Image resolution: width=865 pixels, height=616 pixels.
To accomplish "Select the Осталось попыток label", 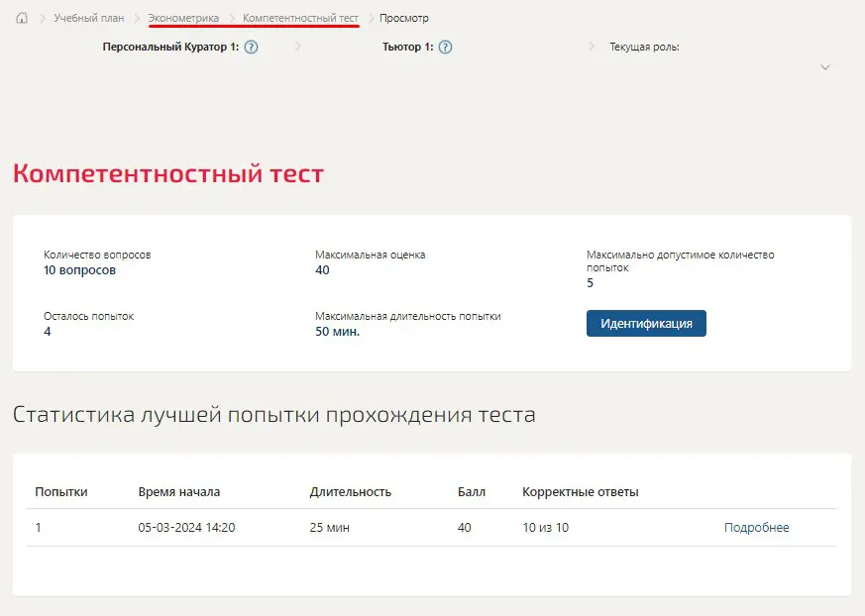I will click(89, 316).
